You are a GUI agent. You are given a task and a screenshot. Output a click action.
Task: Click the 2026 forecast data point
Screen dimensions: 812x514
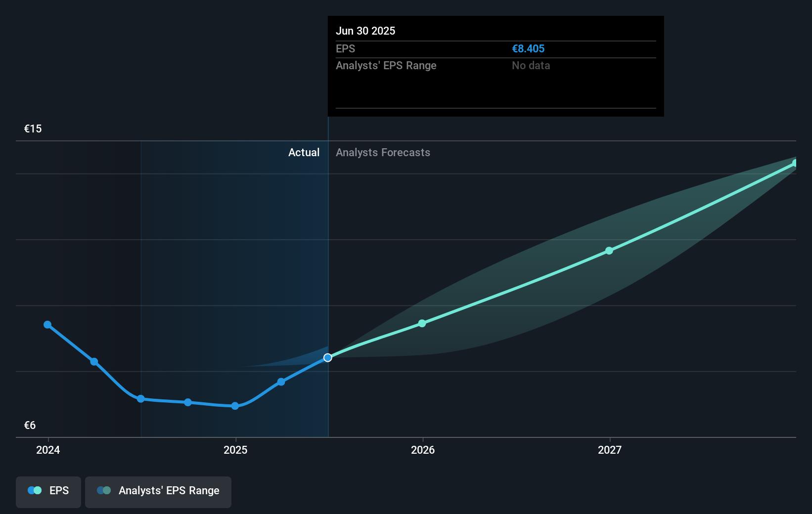422,323
